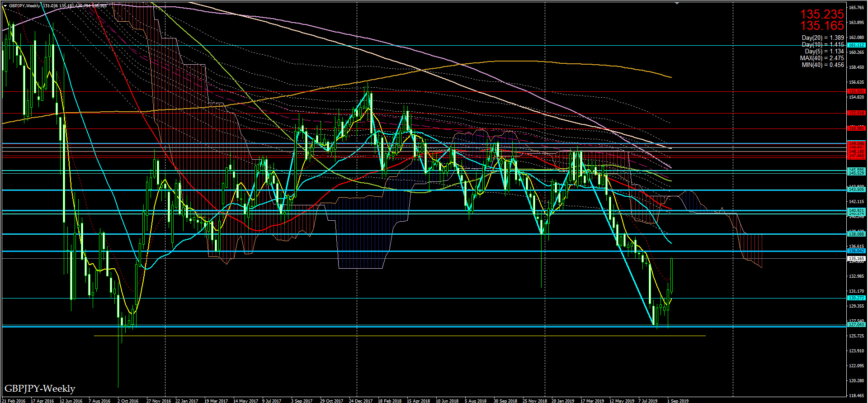Click the 120.280 price axis value
The image size is (868, 403).
point(857,381)
